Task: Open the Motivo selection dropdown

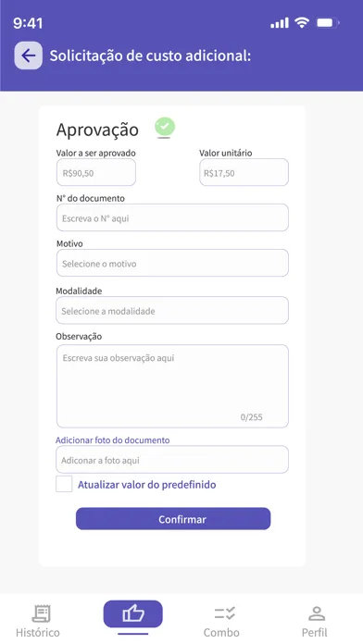Action: pos(172,263)
